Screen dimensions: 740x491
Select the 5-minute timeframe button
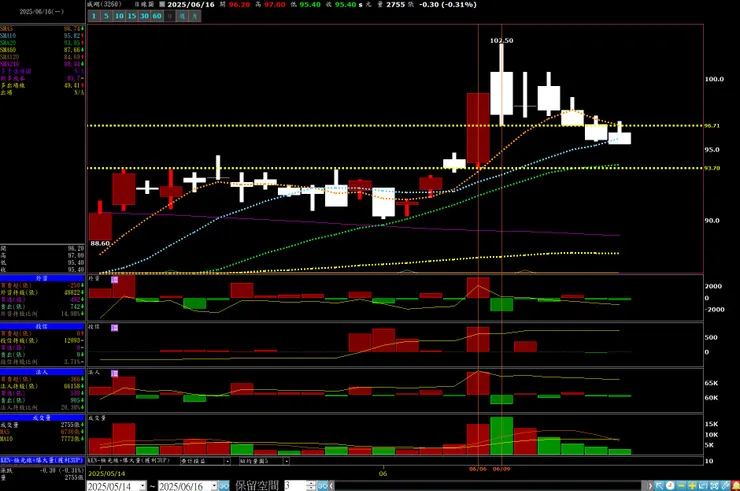[x=106, y=16]
